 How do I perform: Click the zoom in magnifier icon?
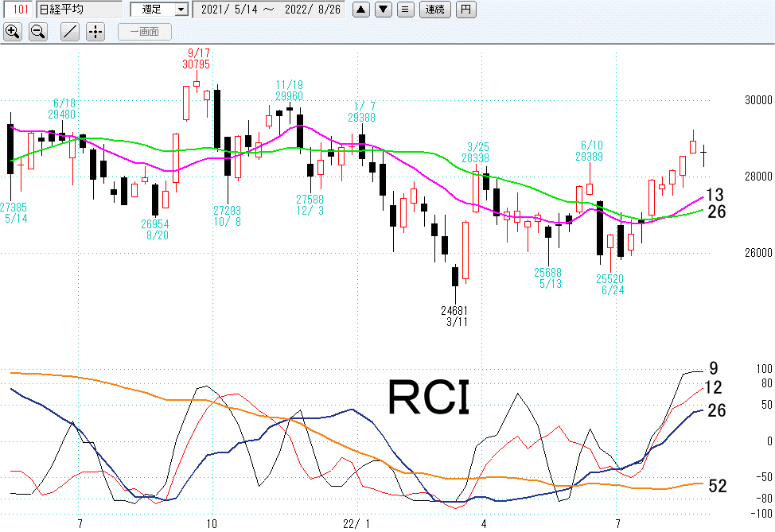pyautogui.click(x=13, y=32)
